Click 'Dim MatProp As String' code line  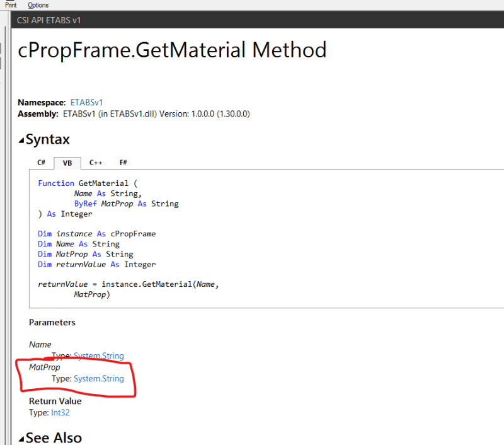(86, 255)
